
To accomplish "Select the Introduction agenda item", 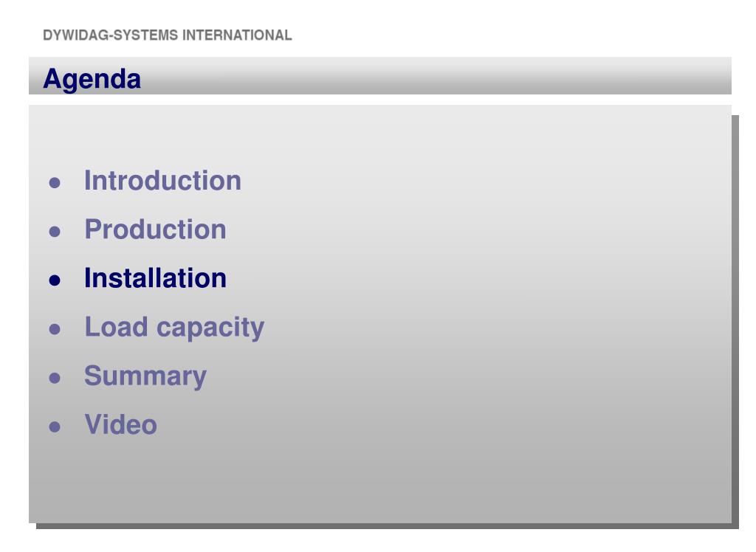I will (162, 181).
